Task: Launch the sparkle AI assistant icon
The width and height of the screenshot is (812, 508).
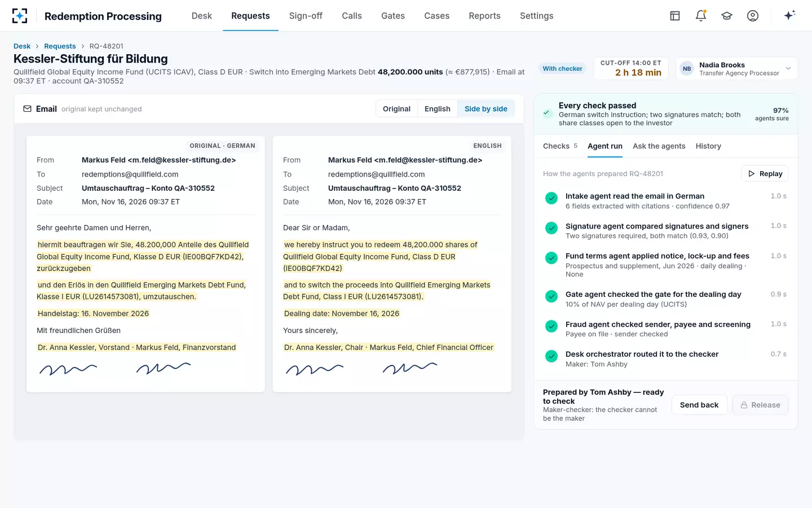Action: (x=789, y=15)
